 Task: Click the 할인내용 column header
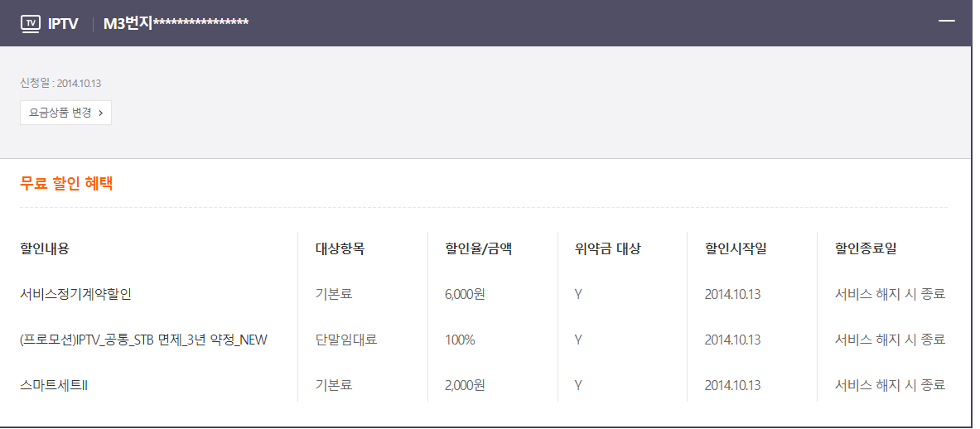click(45, 248)
